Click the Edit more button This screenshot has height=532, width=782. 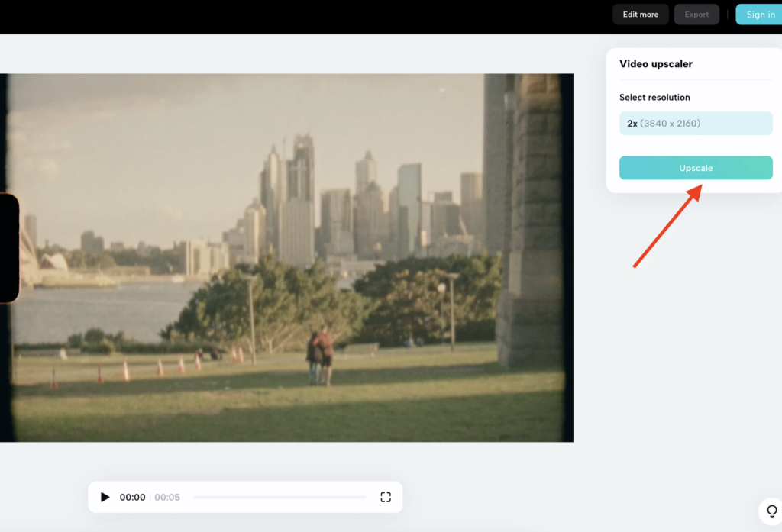(640, 15)
